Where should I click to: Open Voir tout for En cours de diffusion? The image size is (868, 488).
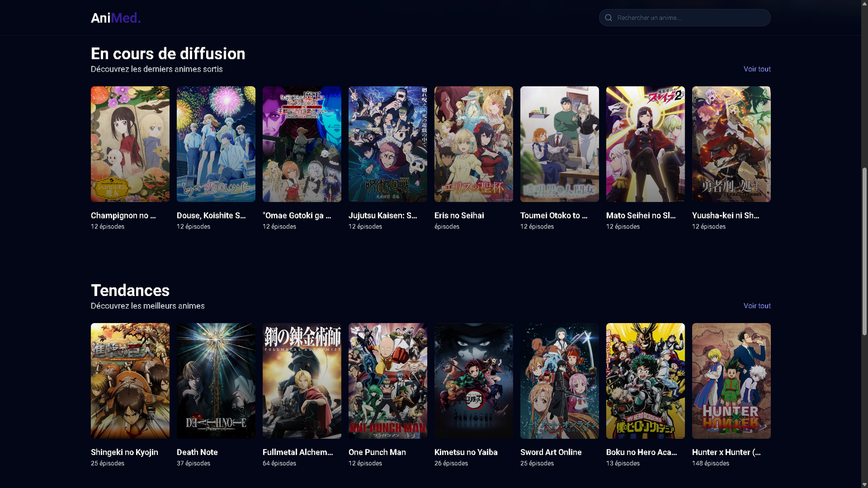pos(757,69)
